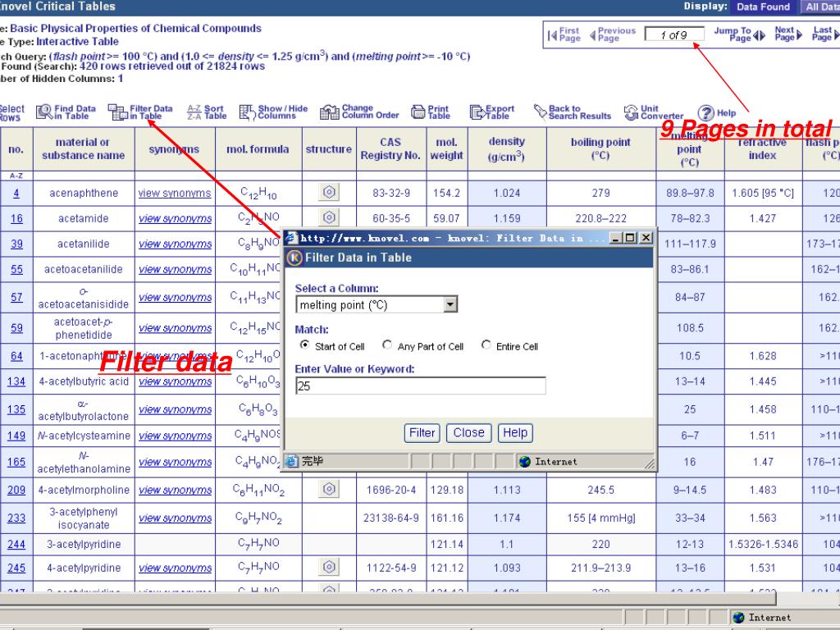Viewport: 840px width, 630px height.
Task: Click the Export Table icon
Action: [x=477, y=112]
